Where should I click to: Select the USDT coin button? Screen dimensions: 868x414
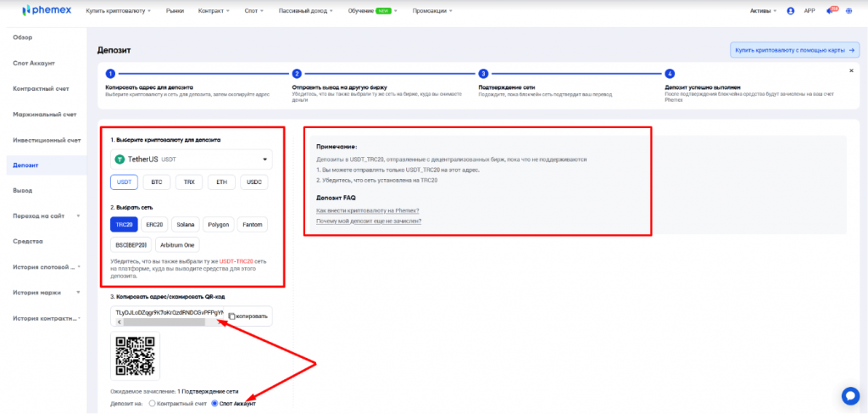[x=124, y=182]
